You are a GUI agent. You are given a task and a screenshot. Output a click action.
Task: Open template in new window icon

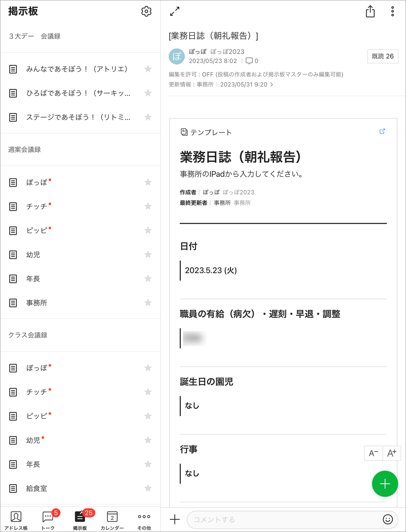[382, 131]
